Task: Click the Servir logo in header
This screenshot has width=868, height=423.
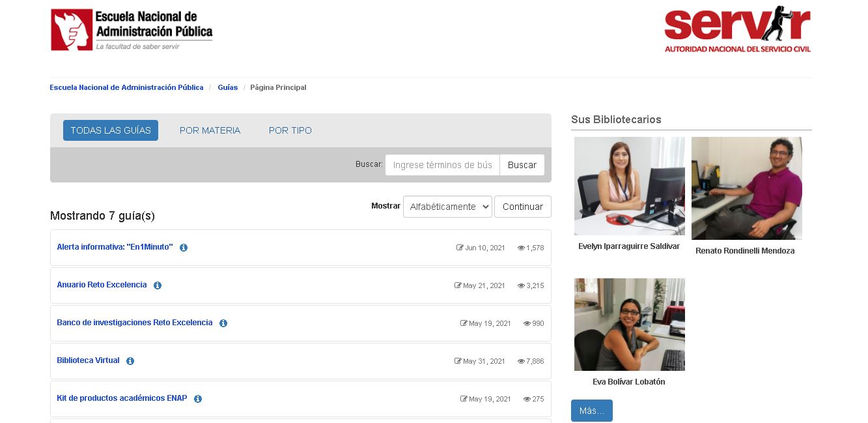Action: click(x=738, y=30)
